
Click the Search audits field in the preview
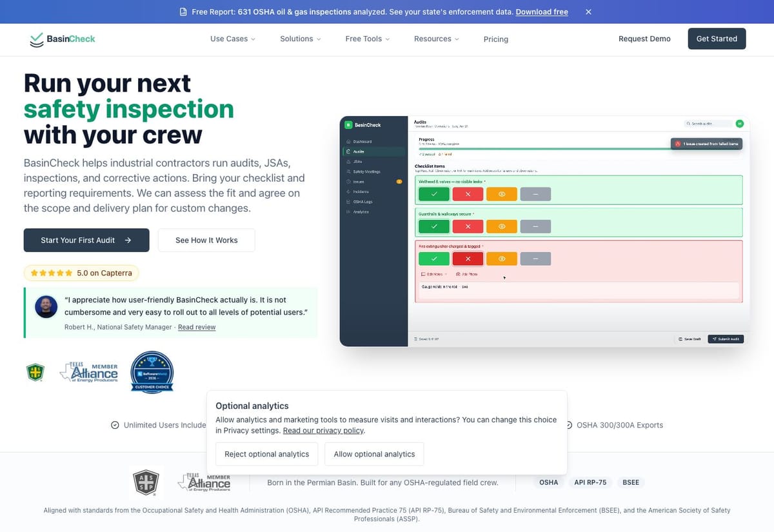point(708,123)
